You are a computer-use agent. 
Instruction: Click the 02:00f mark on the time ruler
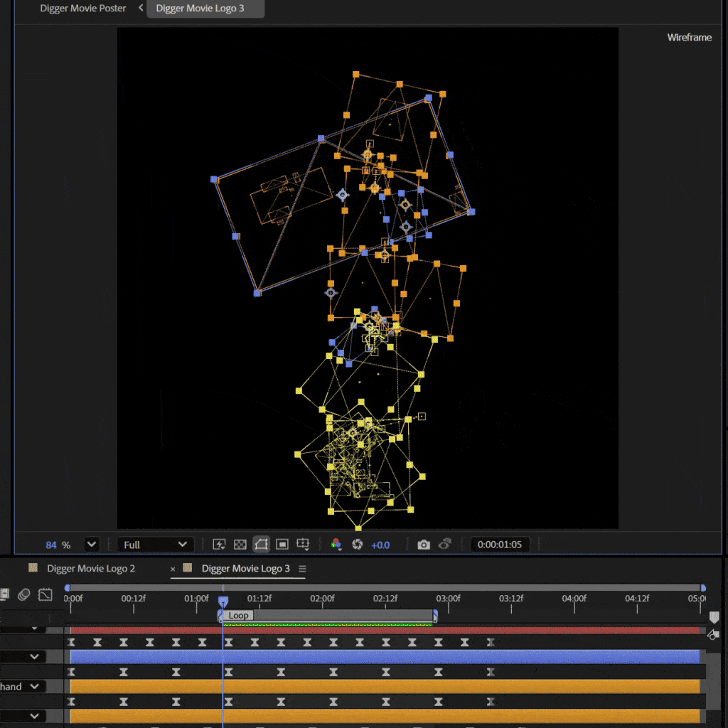click(322, 599)
